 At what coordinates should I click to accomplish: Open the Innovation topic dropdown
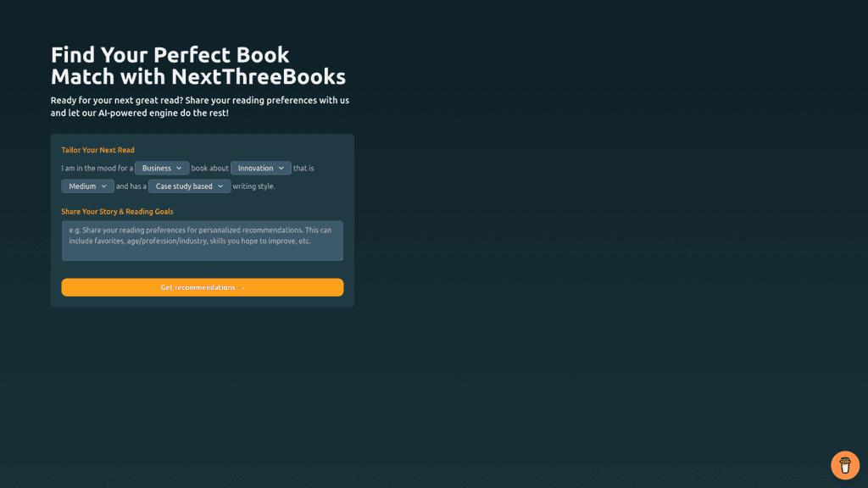[x=261, y=169]
